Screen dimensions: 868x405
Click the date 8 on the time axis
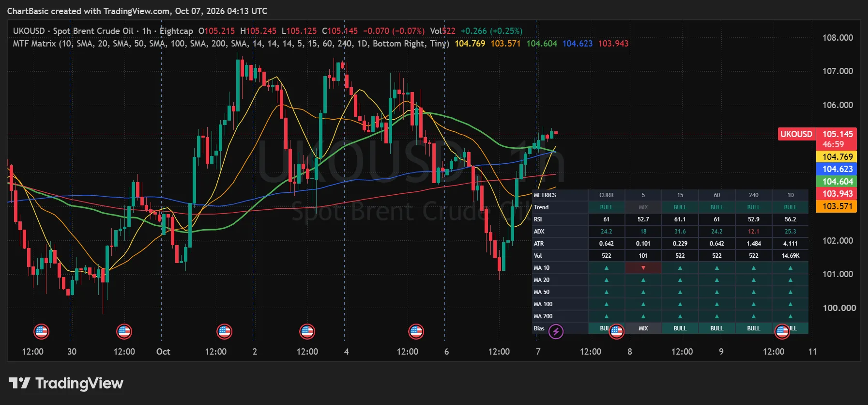629,352
